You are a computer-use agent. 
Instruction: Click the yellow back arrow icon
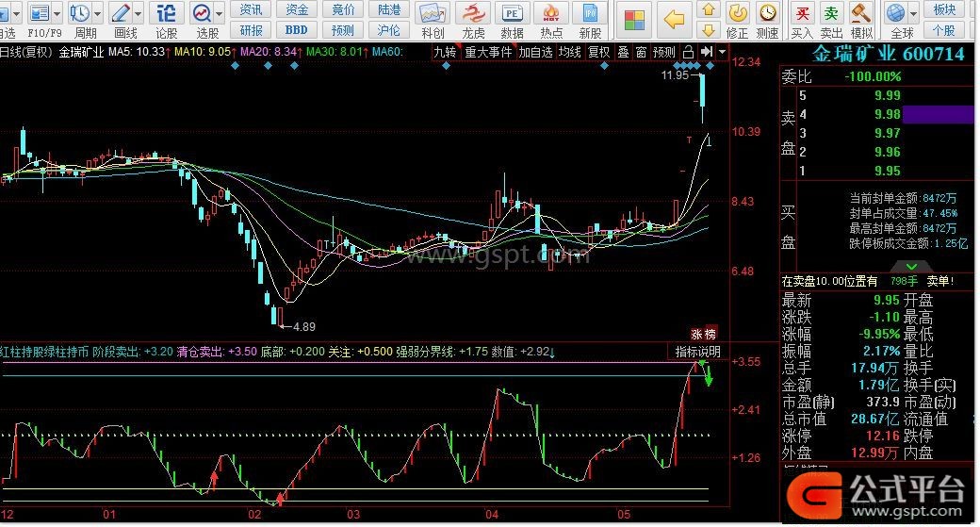674,18
